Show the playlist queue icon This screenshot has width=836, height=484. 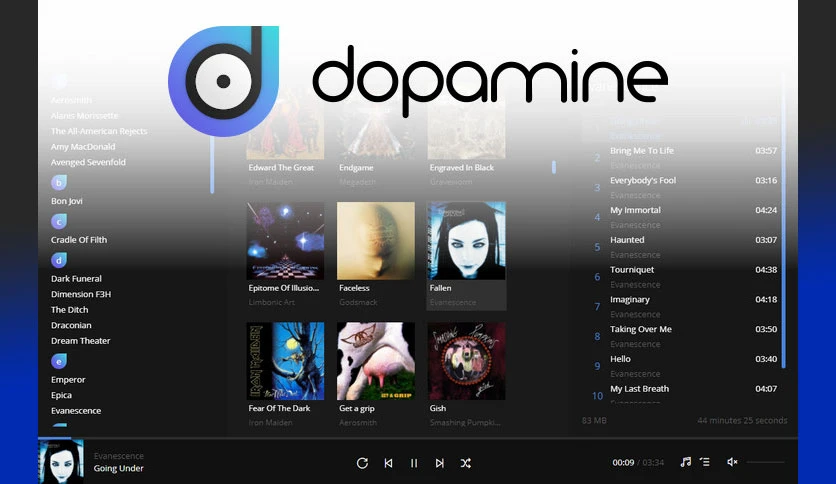[x=705, y=462]
